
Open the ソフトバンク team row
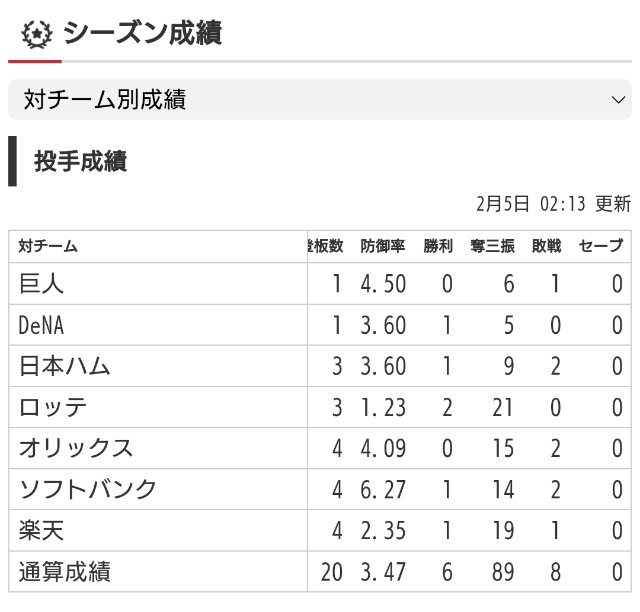(320, 489)
